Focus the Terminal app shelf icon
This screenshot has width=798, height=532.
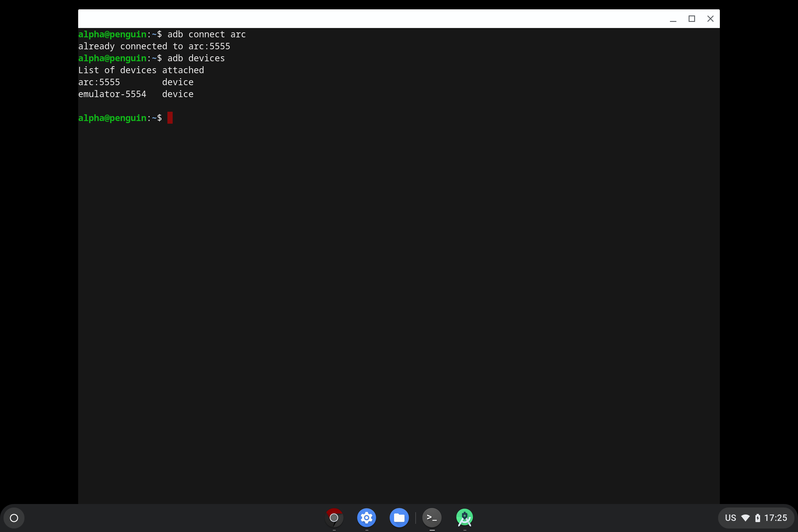point(432,518)
